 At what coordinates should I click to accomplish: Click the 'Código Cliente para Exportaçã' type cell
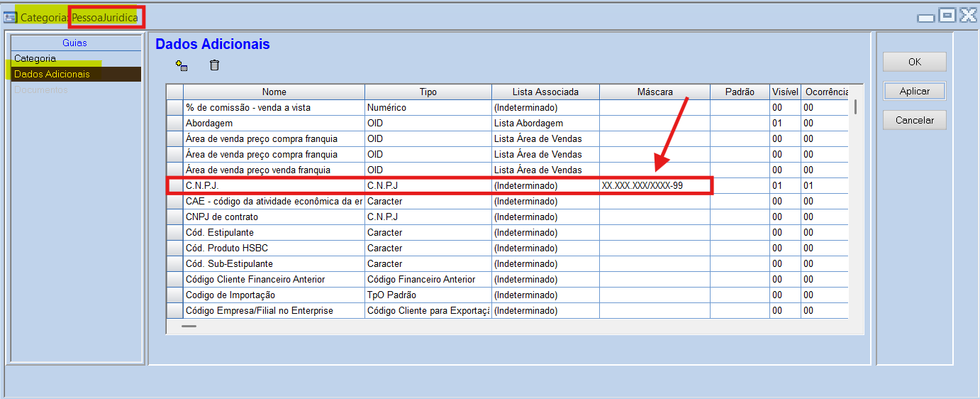point(428,310)
